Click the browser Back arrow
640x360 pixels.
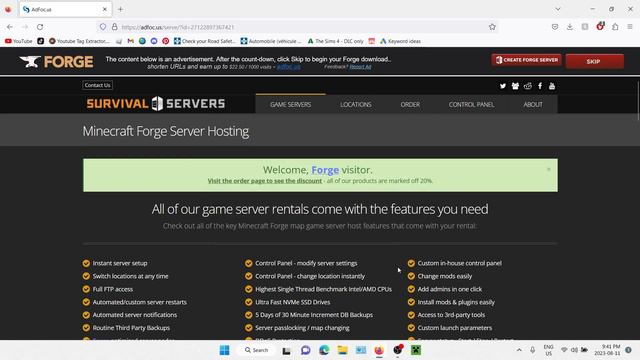(x=10, y=27)
